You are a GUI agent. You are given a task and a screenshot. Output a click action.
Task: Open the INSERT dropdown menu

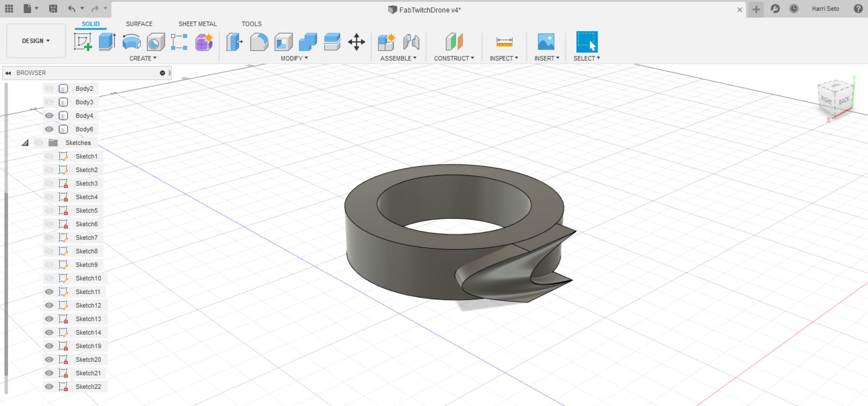click(547, 58)
